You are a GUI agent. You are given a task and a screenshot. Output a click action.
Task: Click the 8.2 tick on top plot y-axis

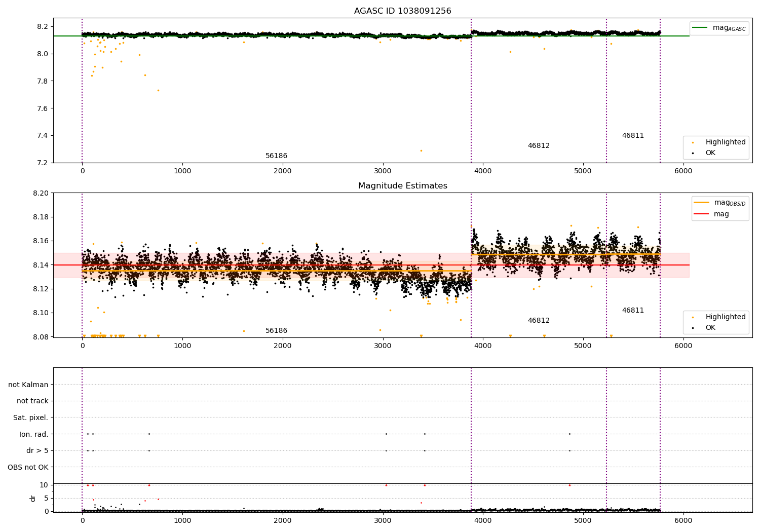(43, 26)
